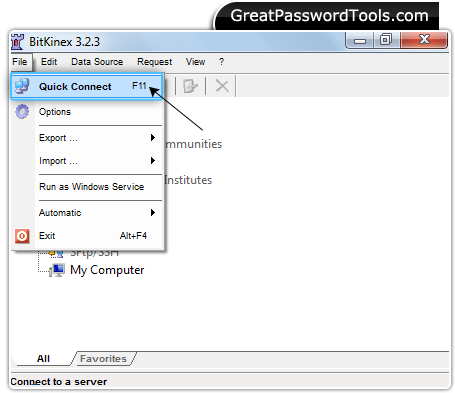Viewport: 455px width, 393px height.
Task: Open the Edit menu
Action: [x=49, y=62]
